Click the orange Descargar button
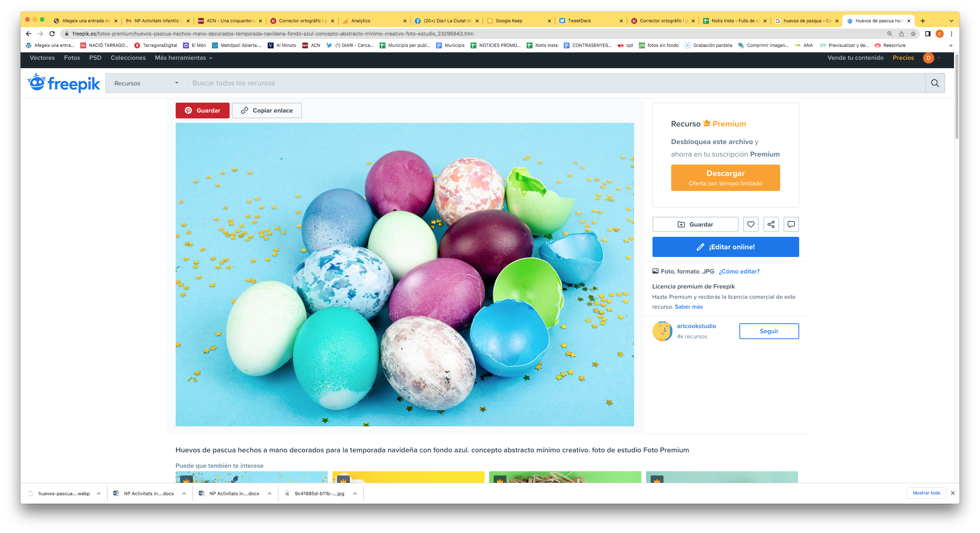The image size is (980, 533). point(725,177)
